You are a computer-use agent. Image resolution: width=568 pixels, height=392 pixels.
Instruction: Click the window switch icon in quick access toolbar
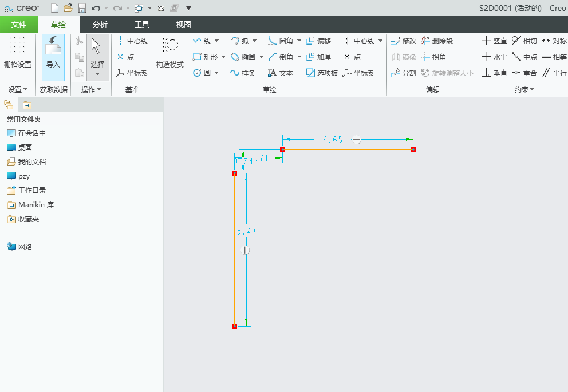click(x=139, y=8)
